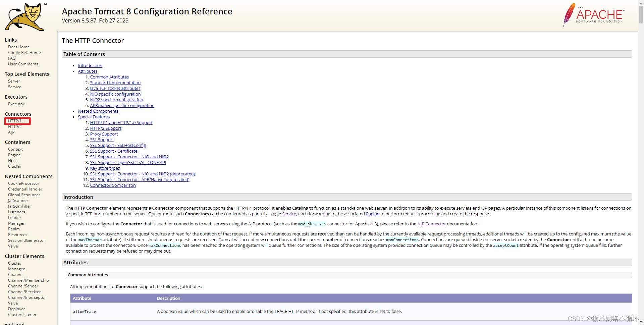Select AJP under Connectors
Viewport: 644px width, 325px height.
coord(11,132)
